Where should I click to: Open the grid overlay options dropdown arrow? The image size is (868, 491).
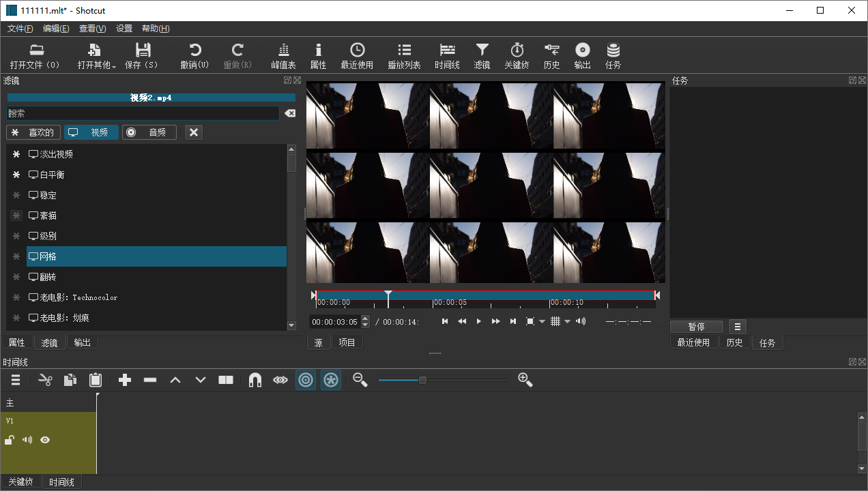pyautogui.click(x=567, y=321)
